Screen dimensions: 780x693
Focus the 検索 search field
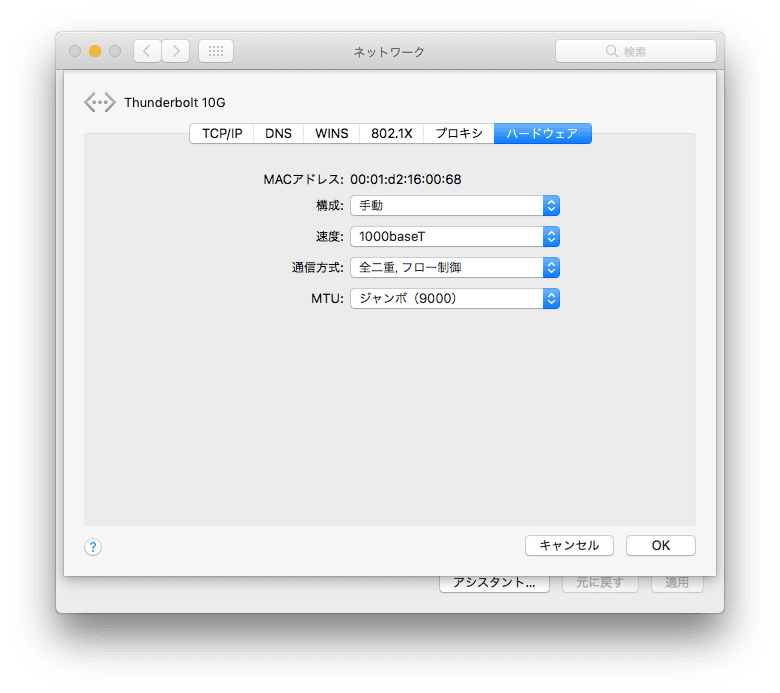point(636,51)
